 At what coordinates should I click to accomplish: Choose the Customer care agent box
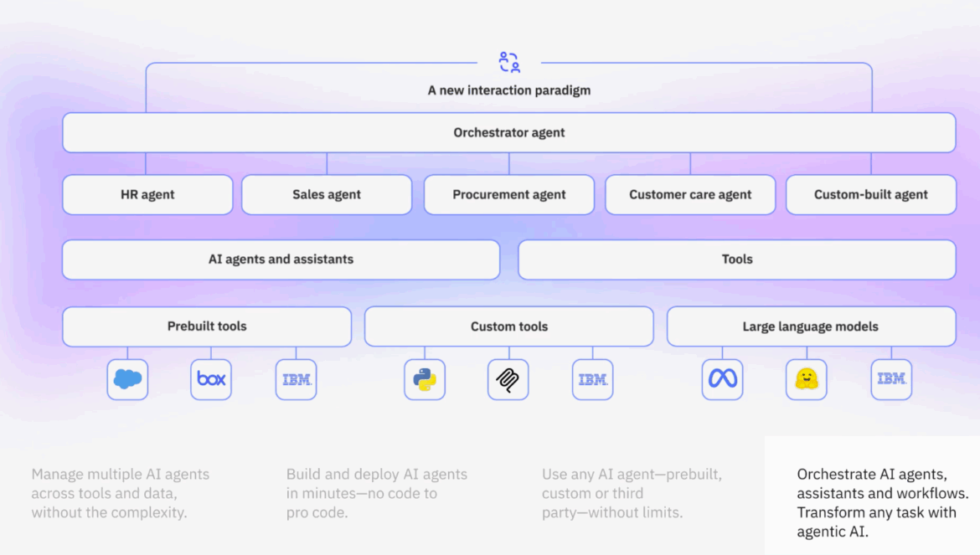[x=690, y=194]
